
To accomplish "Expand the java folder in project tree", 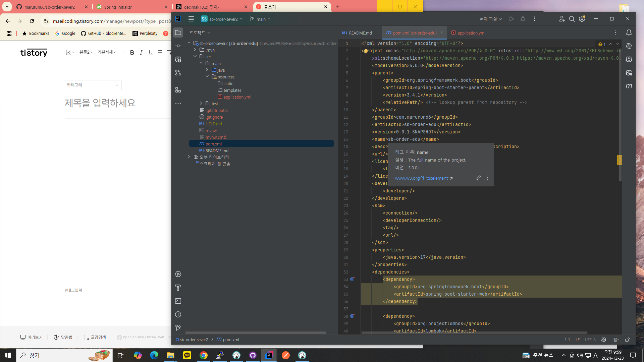I will click(207, 70).
